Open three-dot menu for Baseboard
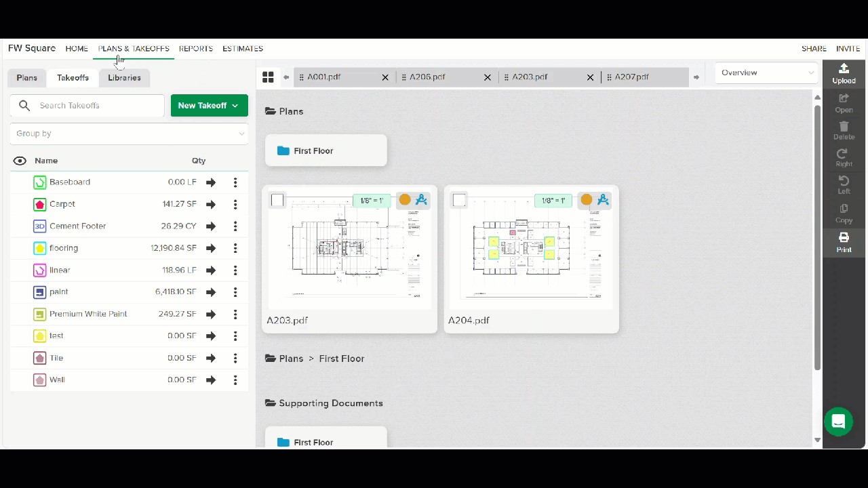This screenshot has height=488, width=868. coord(235,182)
